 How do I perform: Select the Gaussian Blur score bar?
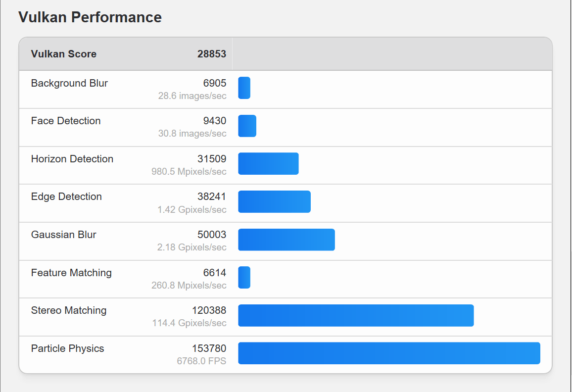286,240
